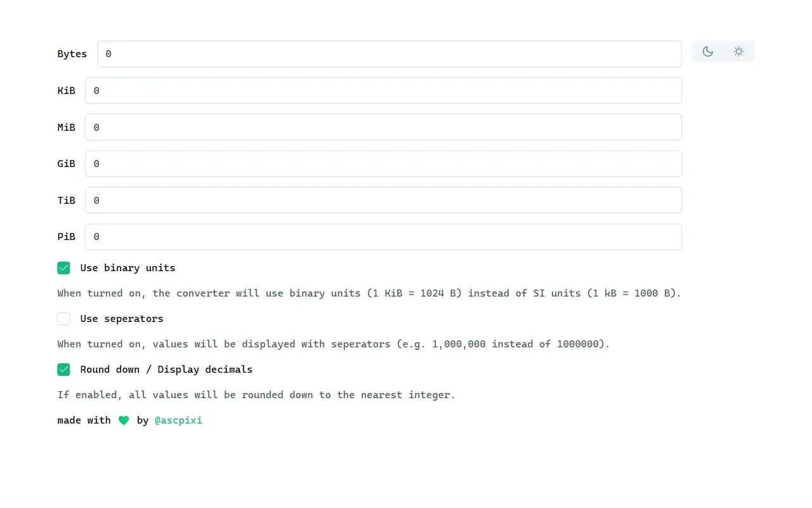Click into the KiB value field
Screen dimensions: 812x508
tap(384, 91)
